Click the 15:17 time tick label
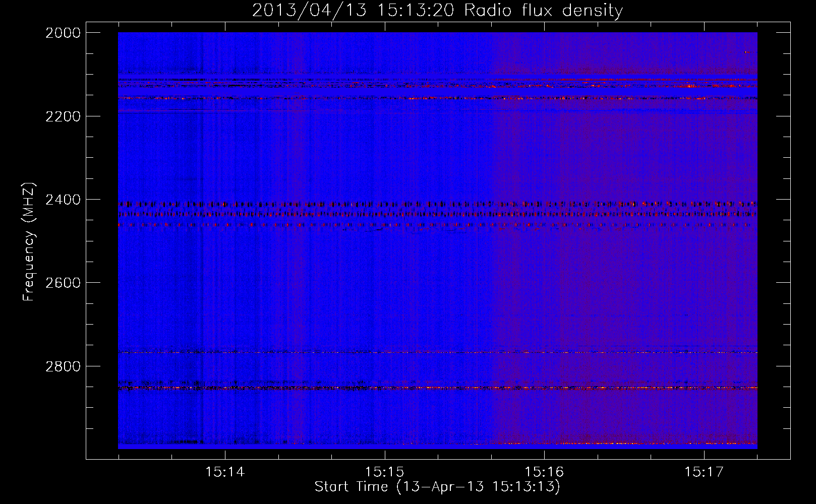Image resolution: width=816 pixels, height=504 pixels. (704, 472)
